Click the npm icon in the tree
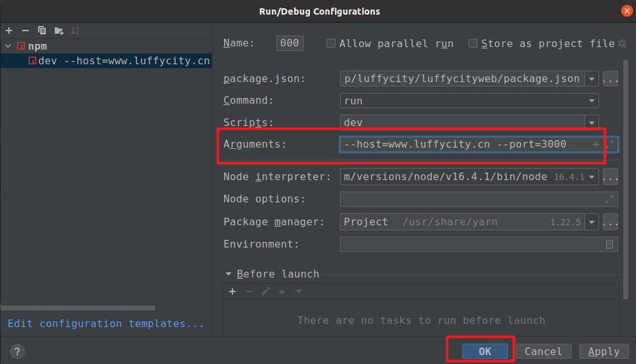The image size is (636, 364). pyautogui.click(x=20, y=46)
